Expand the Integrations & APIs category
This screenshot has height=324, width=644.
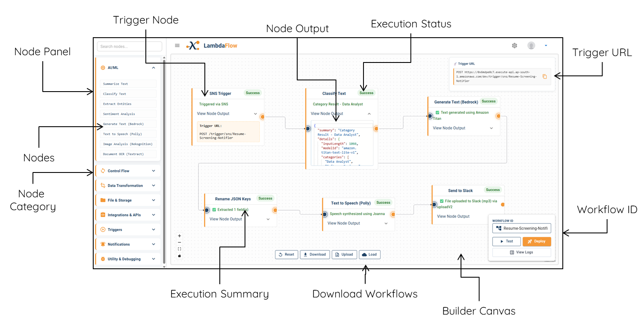pos(154,215)
